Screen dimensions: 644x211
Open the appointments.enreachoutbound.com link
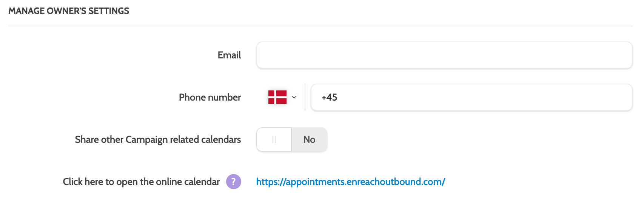coord(350,182)
